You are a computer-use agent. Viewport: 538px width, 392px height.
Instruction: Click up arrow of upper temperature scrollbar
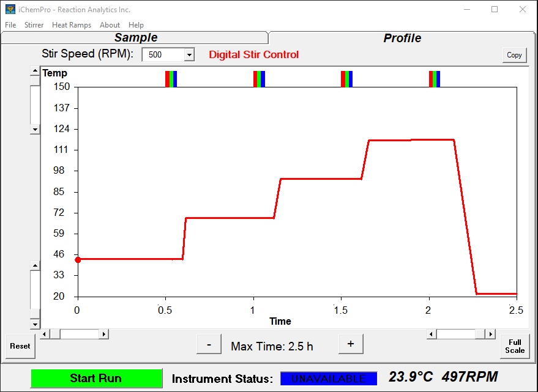click(35, 71)
